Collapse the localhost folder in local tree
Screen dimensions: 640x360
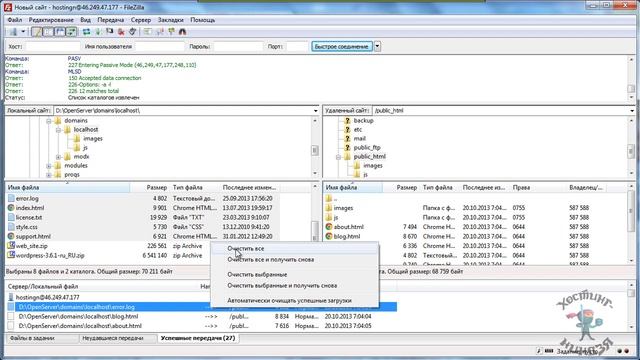[58, 130]
